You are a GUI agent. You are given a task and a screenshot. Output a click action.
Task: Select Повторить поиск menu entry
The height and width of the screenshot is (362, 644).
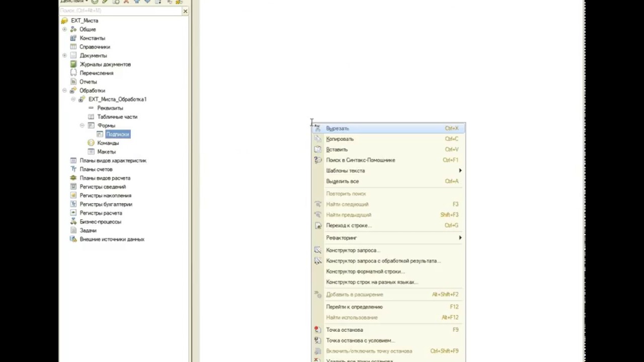click(388, 194)
